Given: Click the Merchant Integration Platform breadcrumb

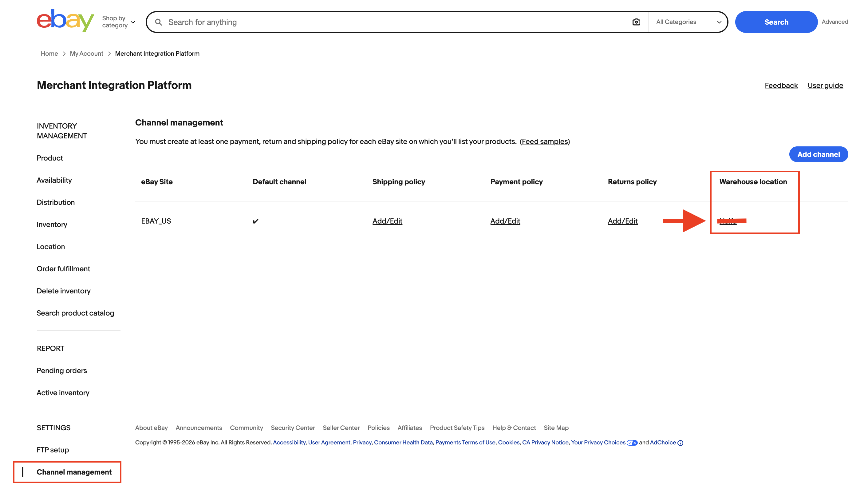Looking at the screenshot, I should point(157,54).
